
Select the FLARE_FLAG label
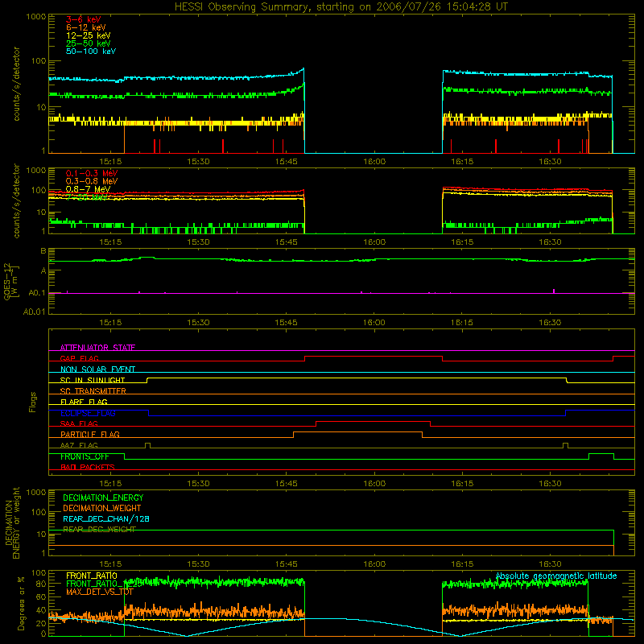click(84, 402)
